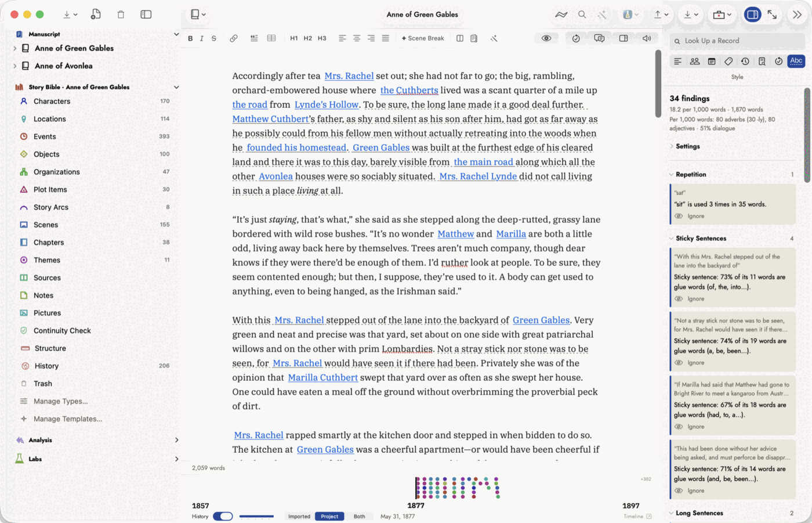Screen dimensions: 812x523
Task: Switch timeline filter to Imported
Action: [299, 516]
